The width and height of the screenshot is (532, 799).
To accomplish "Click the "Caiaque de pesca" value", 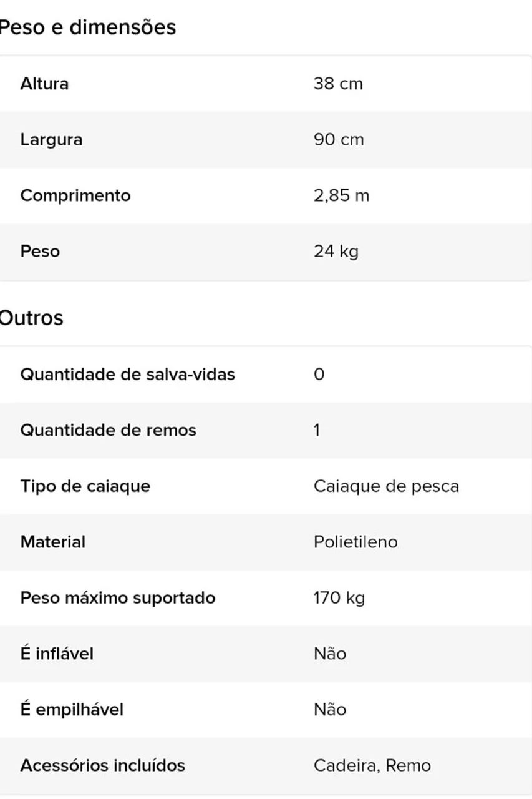I will 386,486.
